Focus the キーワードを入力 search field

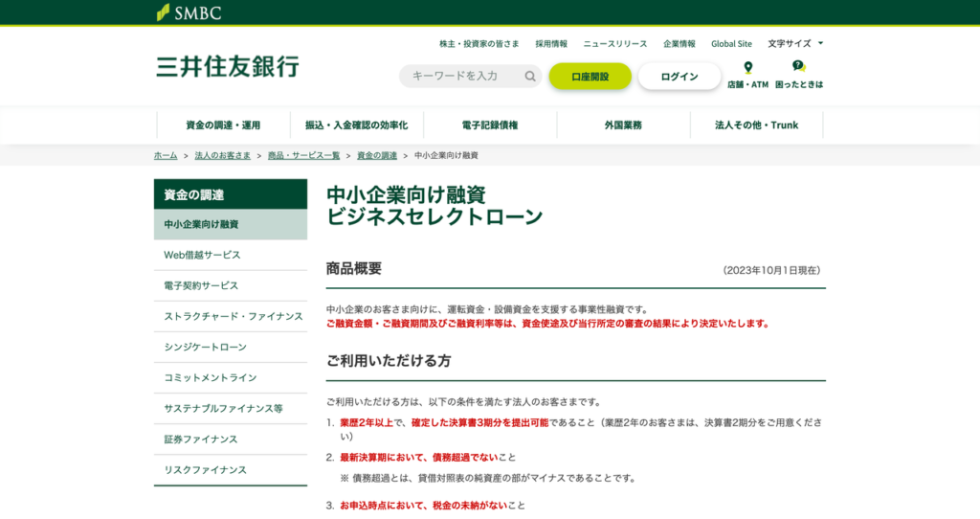(x=470, y=77)
